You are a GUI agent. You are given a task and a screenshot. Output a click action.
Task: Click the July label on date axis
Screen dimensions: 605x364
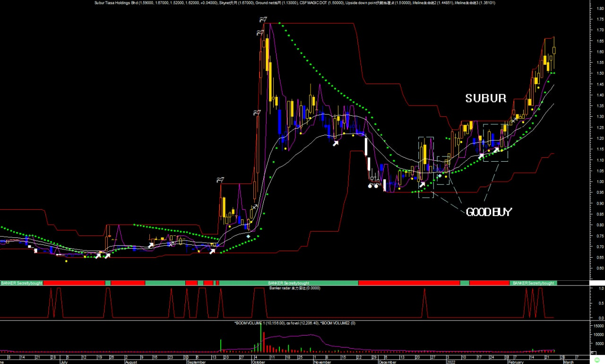pos(65,362)
